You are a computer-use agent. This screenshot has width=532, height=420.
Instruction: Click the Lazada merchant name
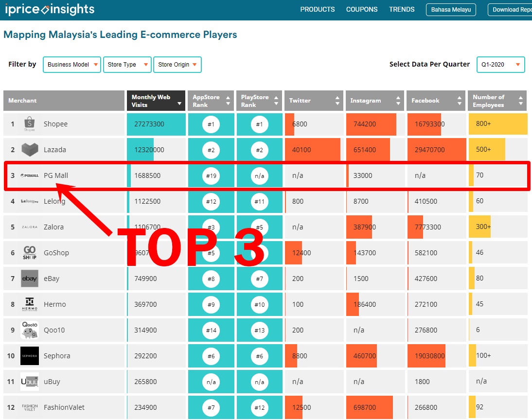[x=55, y=150]
